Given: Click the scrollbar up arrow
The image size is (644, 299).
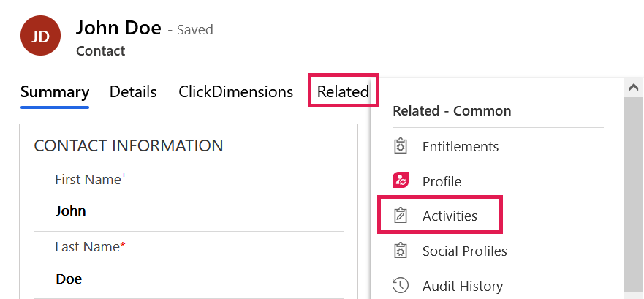Looking at the screenshot, I should pos(633,87).
